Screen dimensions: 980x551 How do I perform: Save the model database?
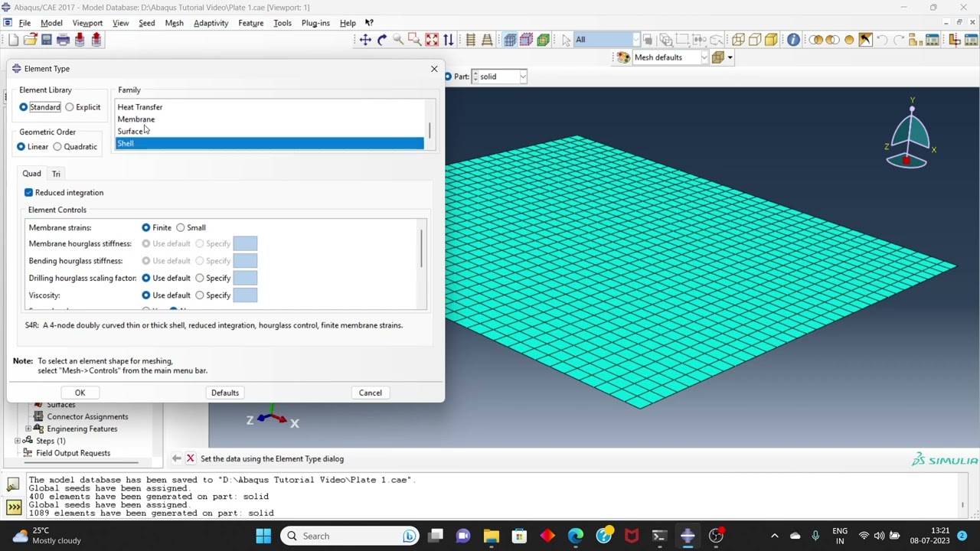pos(46,40)
